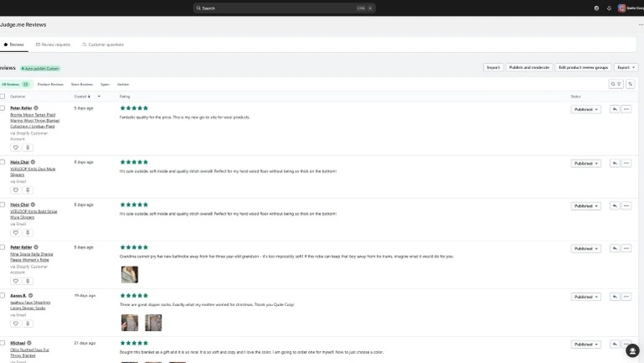The image size is (644, 363).
Task: Select the checkbox for Aaron R.'s review
Action: (3, 296)
